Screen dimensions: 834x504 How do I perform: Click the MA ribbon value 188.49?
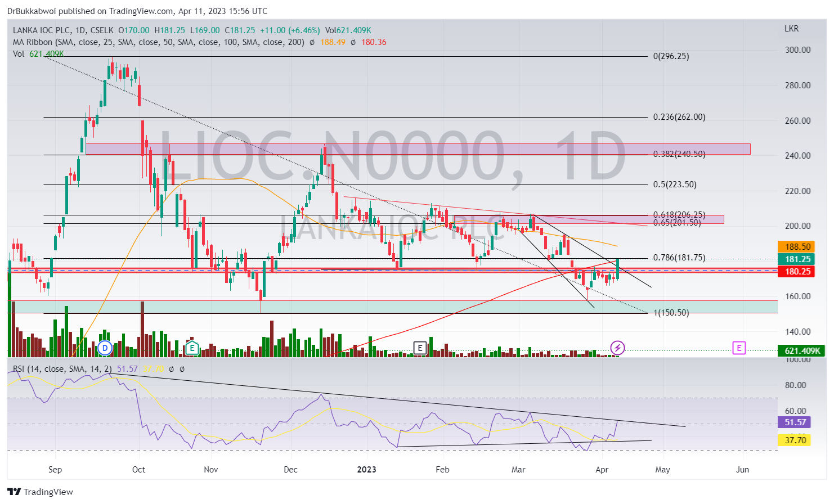tap(333, 42)
